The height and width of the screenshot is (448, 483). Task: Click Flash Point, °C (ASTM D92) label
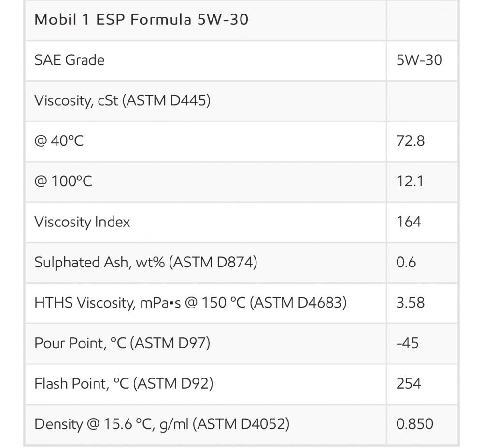pos(124,384)
